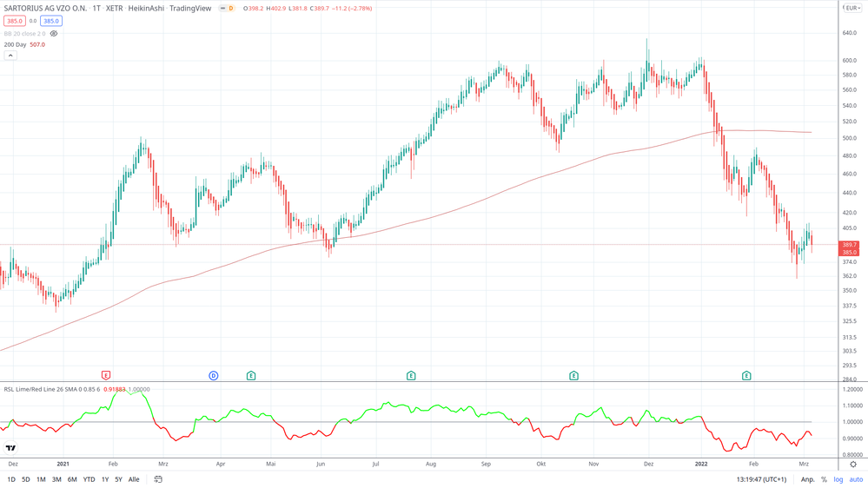Select the 1Y time range
This screenshot has height=488, width=868.
(105, 479)
